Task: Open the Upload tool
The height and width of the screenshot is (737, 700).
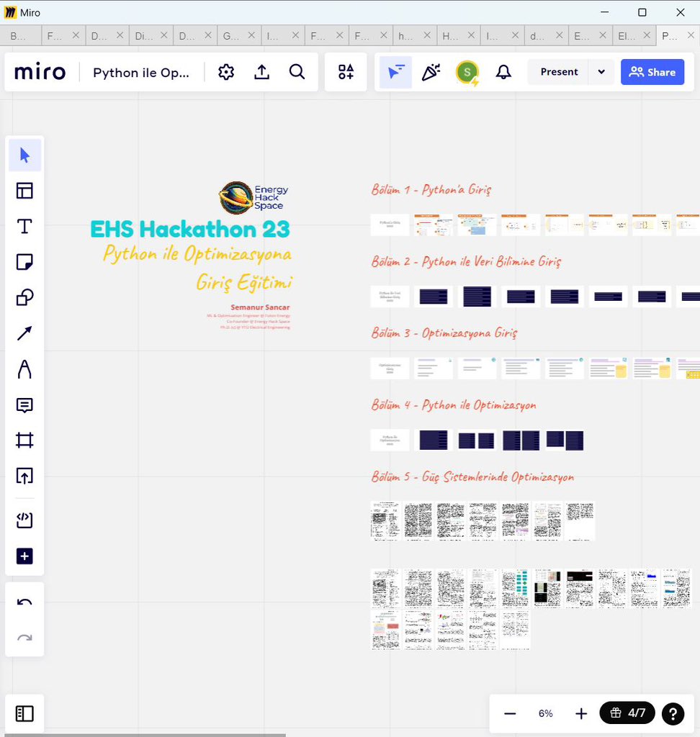Action: [x=25, y=476]
